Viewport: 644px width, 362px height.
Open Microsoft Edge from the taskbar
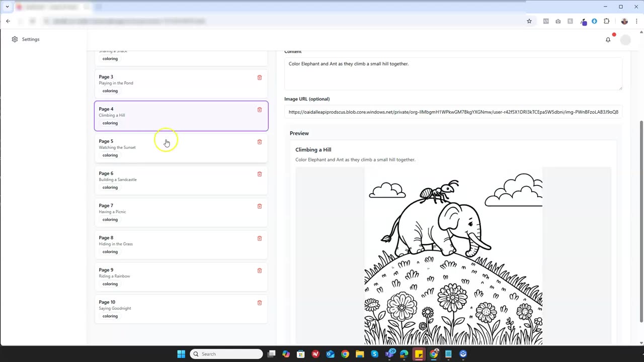tap(404, 354)
